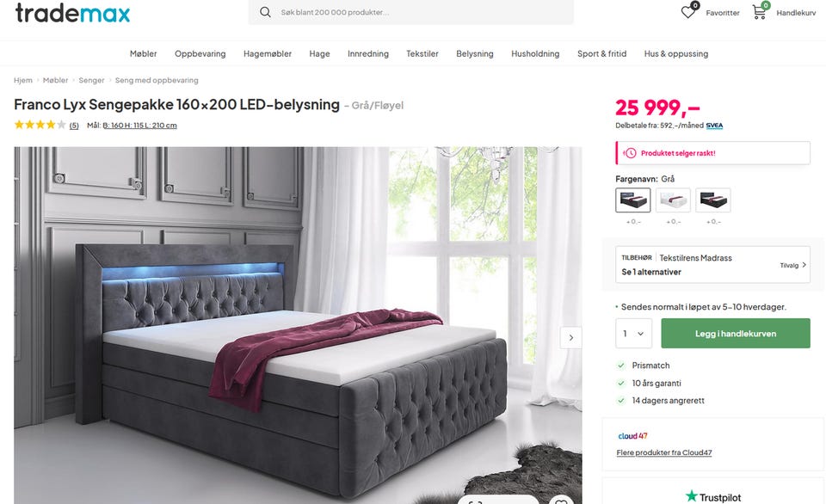826x504 pixels.
Task: Click the Trustpilot star logo
Action: point(691,496)
